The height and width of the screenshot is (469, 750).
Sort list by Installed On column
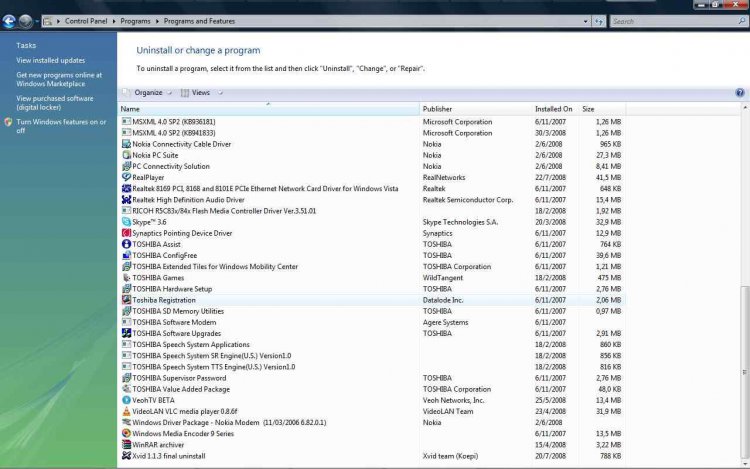[555, 109]
